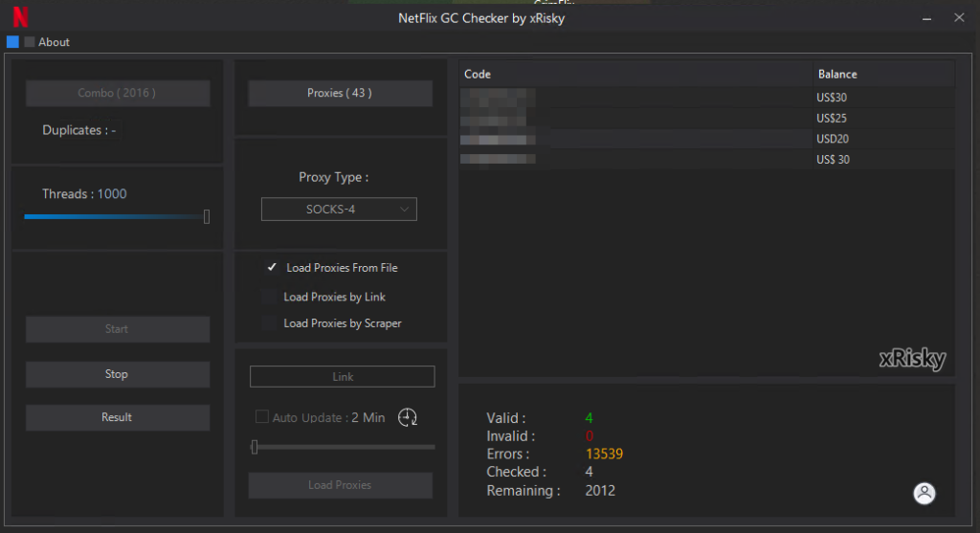
Task: Click the white Checked count 4
Action: pyautogui.click(x=589, y=472)
